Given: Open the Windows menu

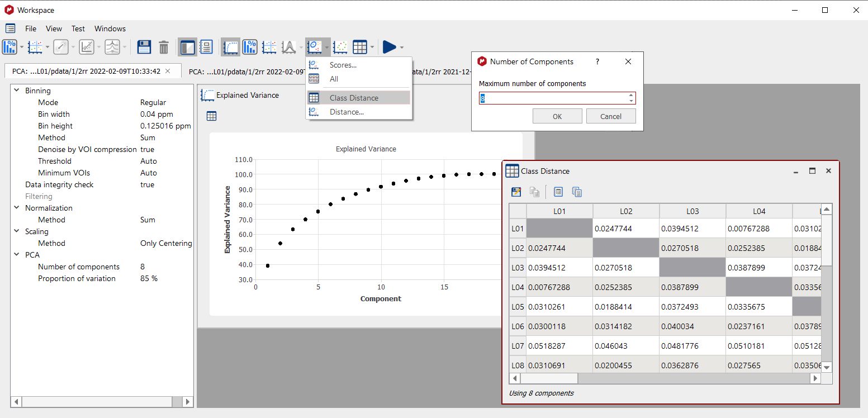Looking at the screenshot, I should coord(110,28).
